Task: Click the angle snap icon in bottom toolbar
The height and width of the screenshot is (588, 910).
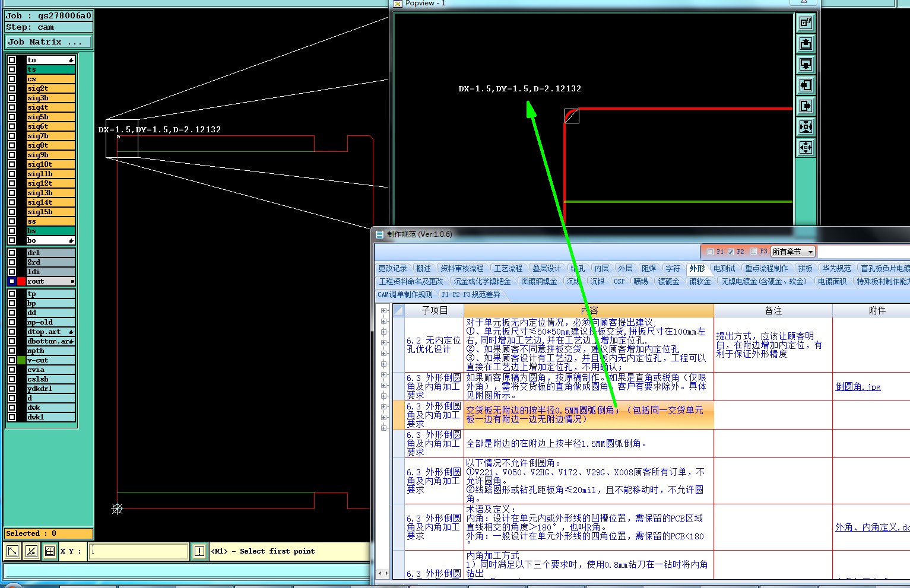Action: 31,551
